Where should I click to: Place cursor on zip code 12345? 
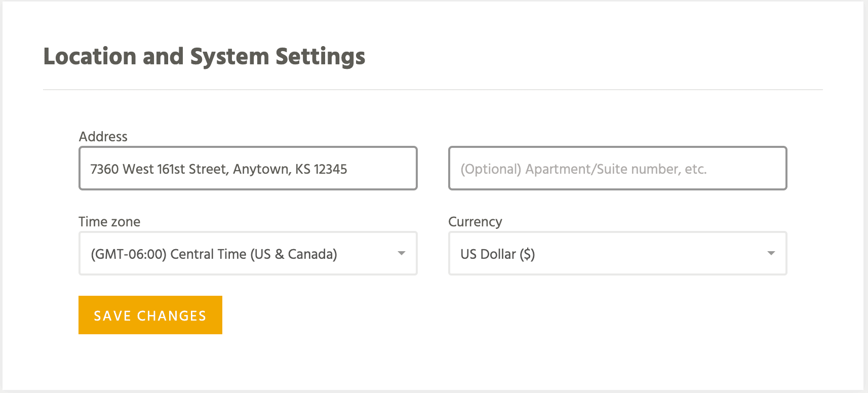pos(331,169)
